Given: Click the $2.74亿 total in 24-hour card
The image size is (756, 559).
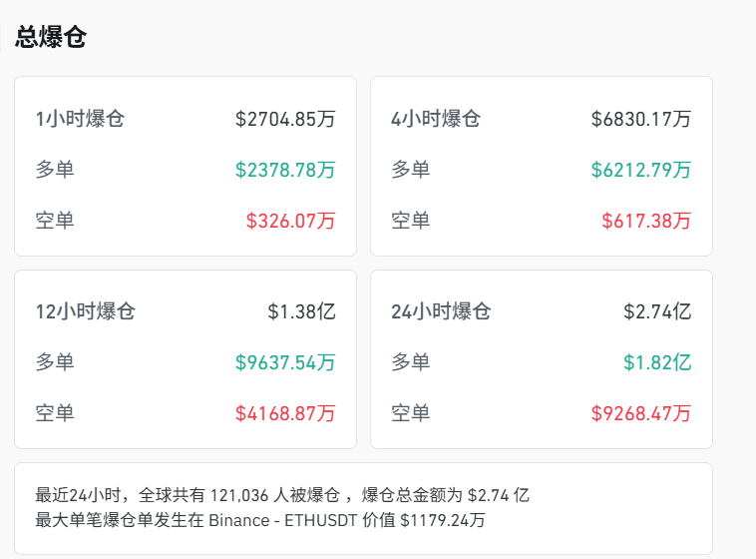Looking at the screenshot, I should coord(657,311).
